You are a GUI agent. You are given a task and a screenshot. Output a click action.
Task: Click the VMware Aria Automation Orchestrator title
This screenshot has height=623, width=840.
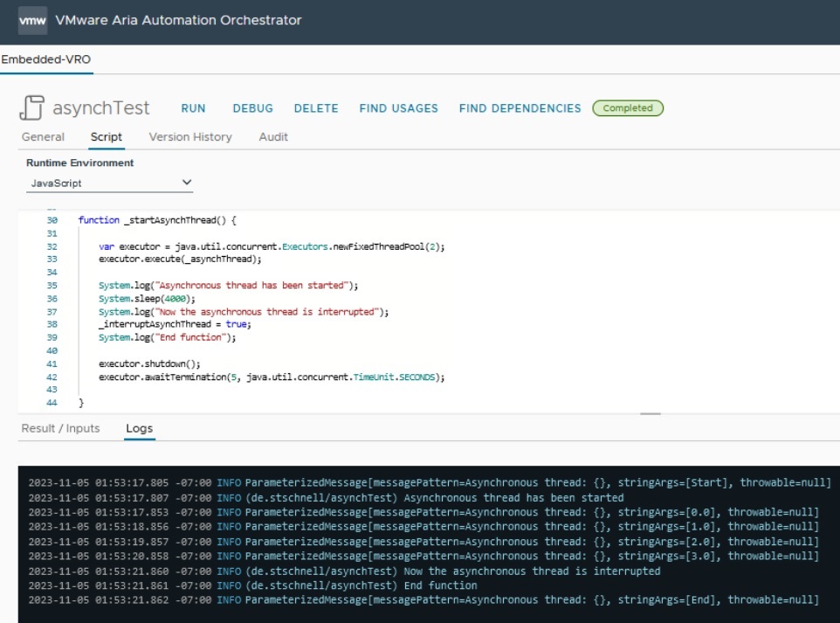click(x=178, y=20)
